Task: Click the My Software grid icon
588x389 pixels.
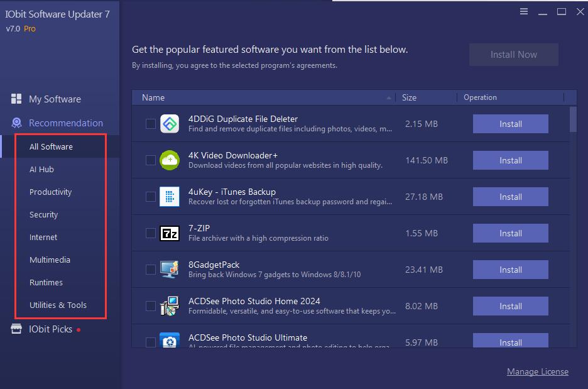Action: tap(16, 99)
